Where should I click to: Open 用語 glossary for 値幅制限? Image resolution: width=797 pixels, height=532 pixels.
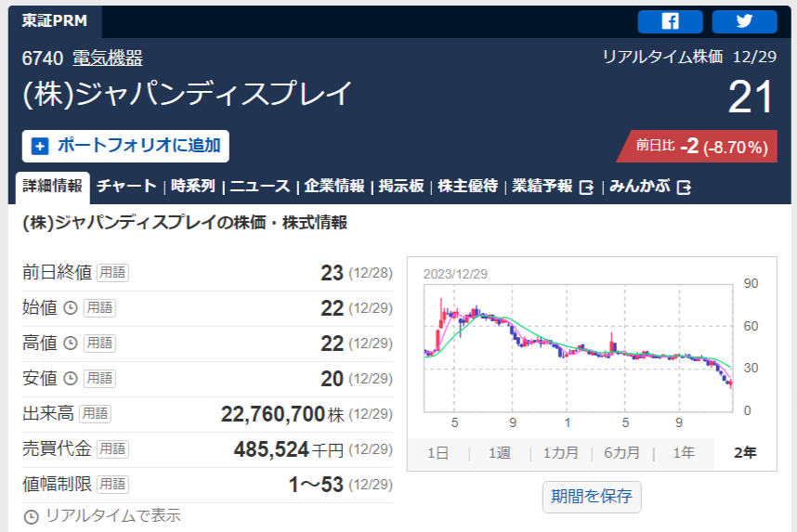pos(112,485)
